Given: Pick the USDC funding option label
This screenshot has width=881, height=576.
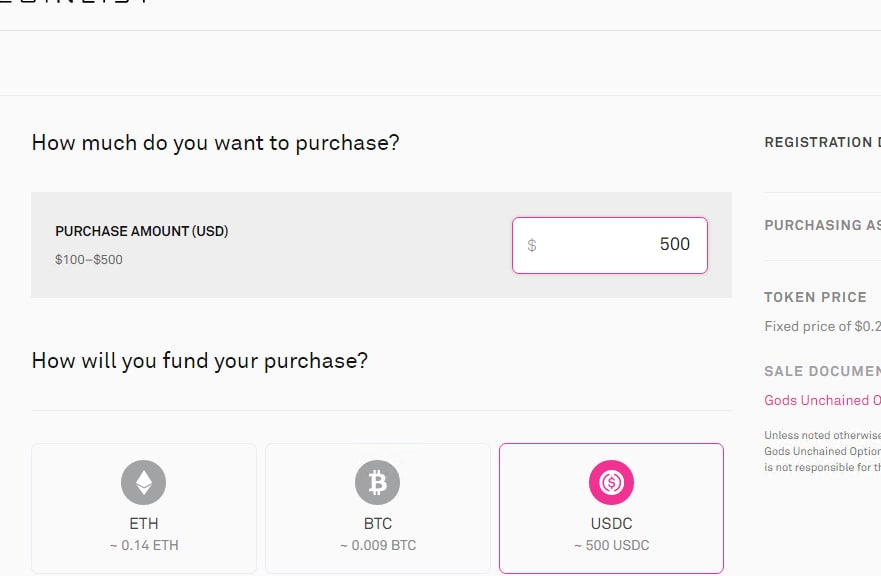Looking at the screenshot, I should (611, 524).
